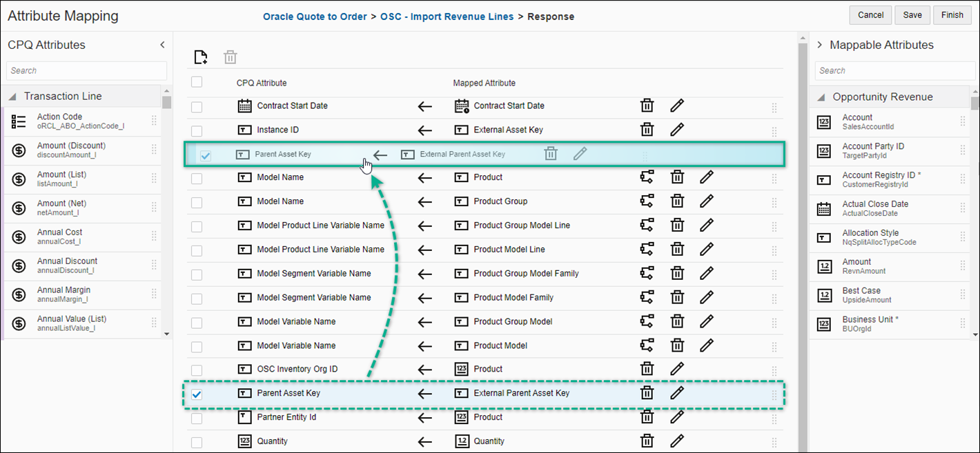Edit the Contract Start Date mapping

click(677, 105)
